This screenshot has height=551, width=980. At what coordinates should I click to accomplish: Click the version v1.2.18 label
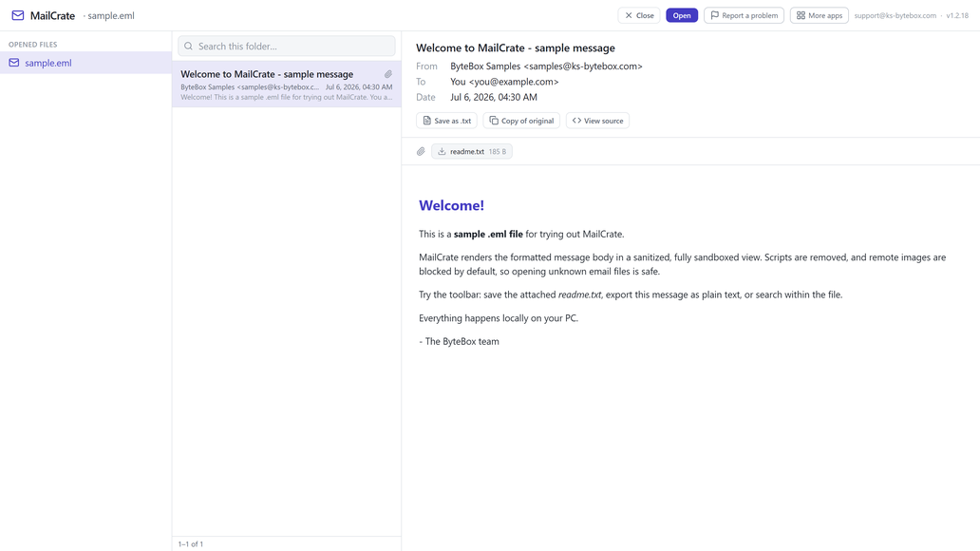coord(957,15)
